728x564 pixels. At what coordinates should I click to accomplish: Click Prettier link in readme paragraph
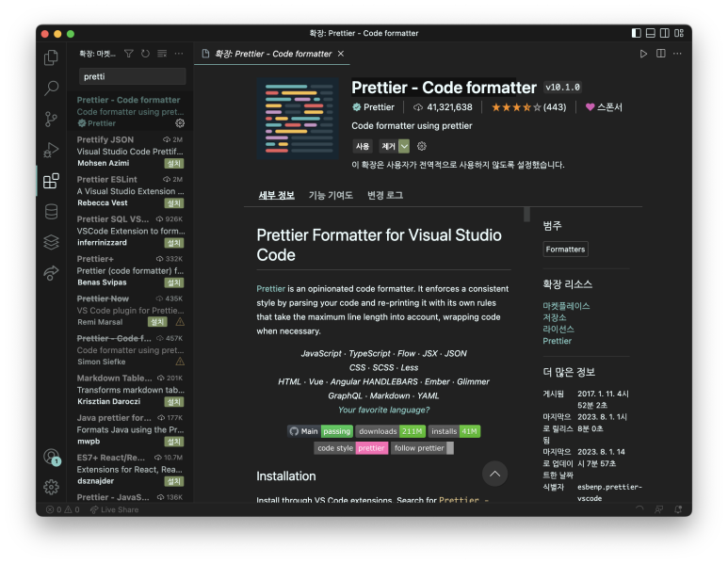click(270, 289)
